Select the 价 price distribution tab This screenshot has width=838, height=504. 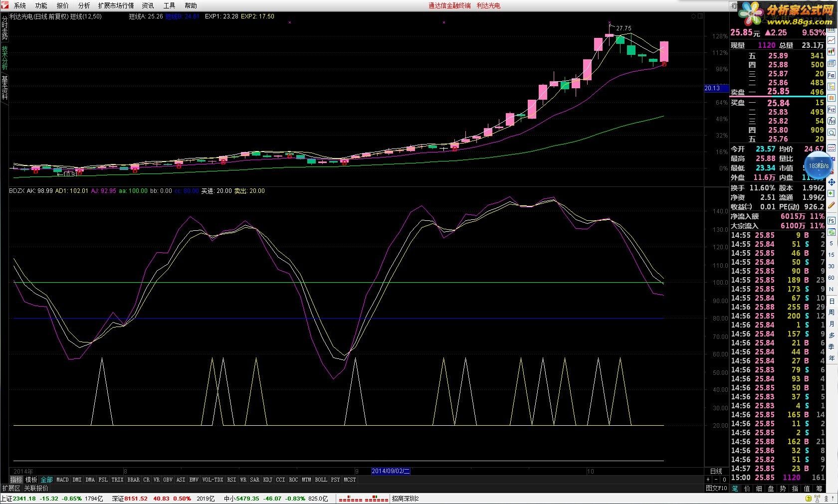click(x=747, y=489)
